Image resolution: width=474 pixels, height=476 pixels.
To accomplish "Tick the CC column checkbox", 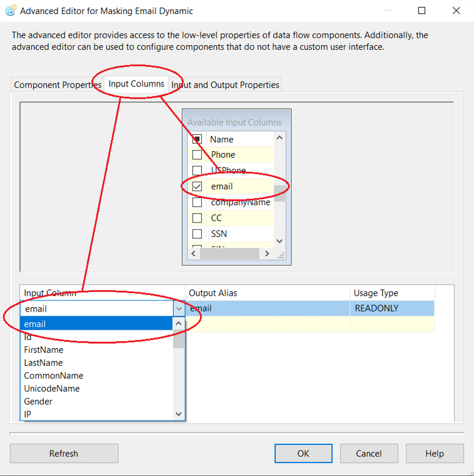I will click(x=197, y=218).
